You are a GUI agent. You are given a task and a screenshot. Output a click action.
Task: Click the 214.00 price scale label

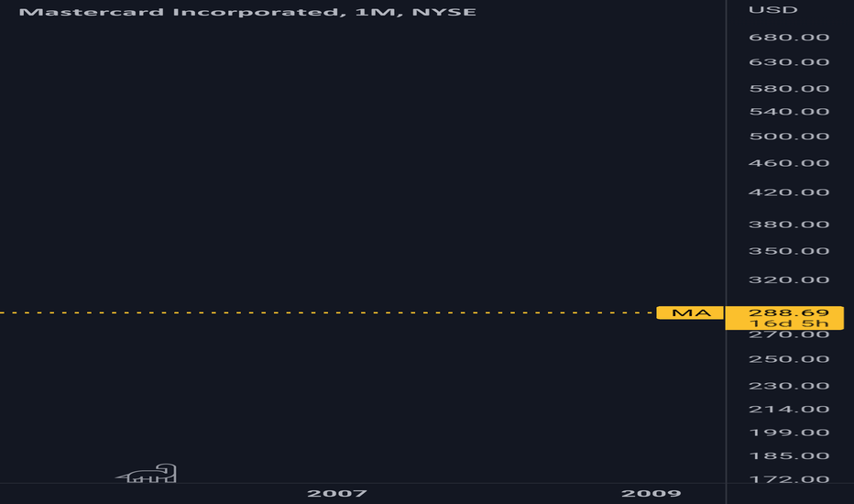coord(789,410)
